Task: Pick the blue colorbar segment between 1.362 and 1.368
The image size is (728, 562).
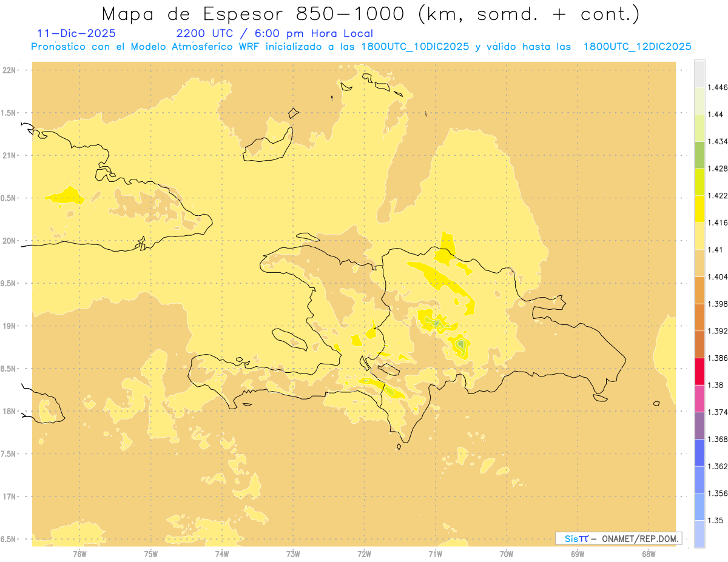Action: tap(699, 452)
